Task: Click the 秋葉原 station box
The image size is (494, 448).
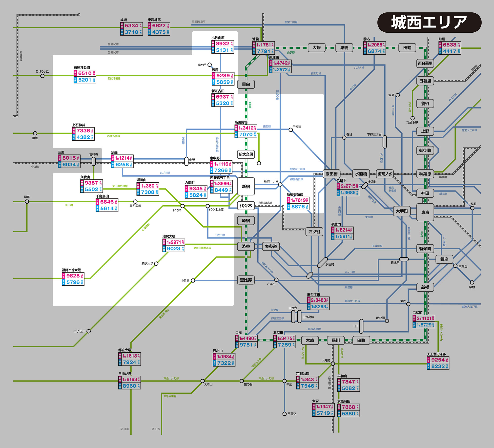Action: pyautogui.click(x=425, y=174)
